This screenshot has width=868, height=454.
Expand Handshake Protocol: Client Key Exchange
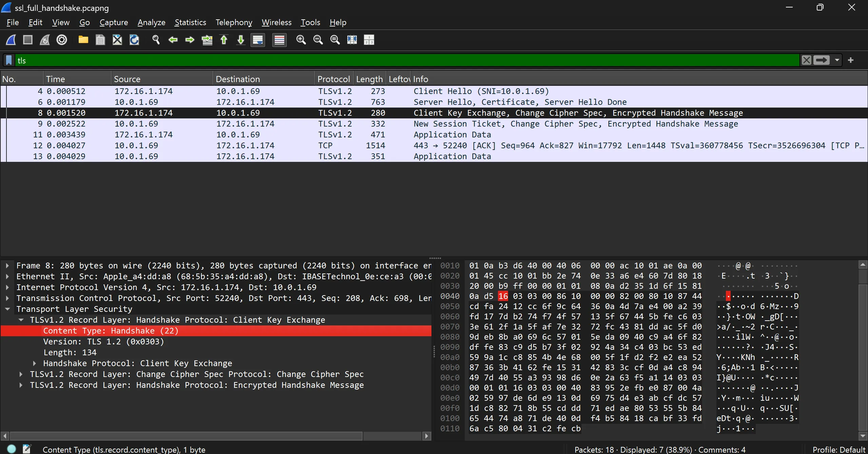tap(35, 363)
